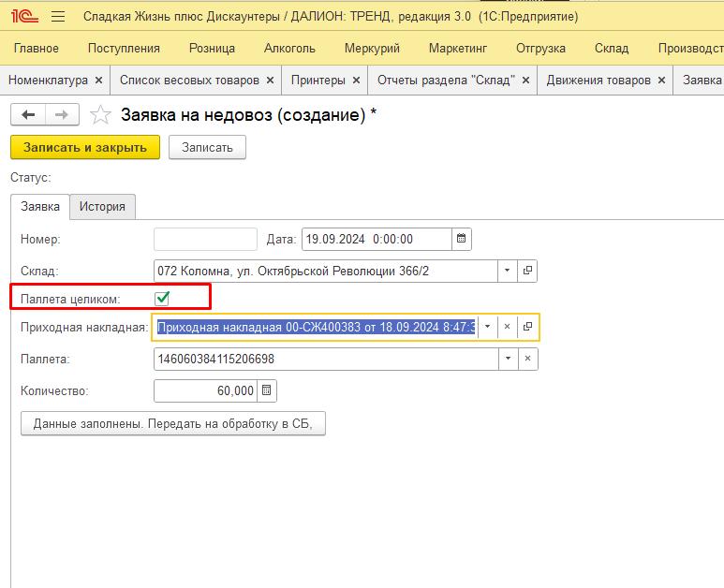Close the Принтеры tab
The width and height of the screenshot is (724, 588).
pyautogui.click(x=356, y=81)
